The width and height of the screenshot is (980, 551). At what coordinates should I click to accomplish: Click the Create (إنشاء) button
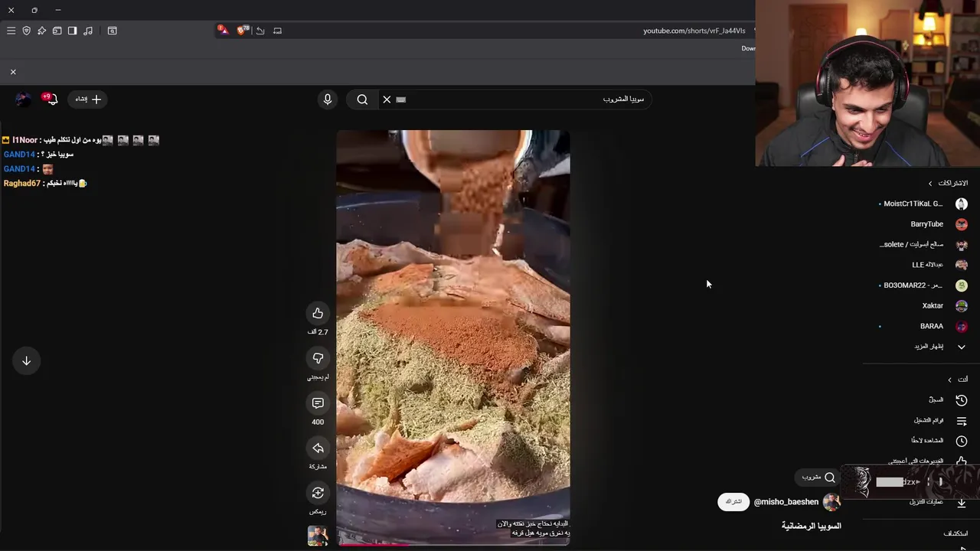pyautogui.click(x=88, y=99)
